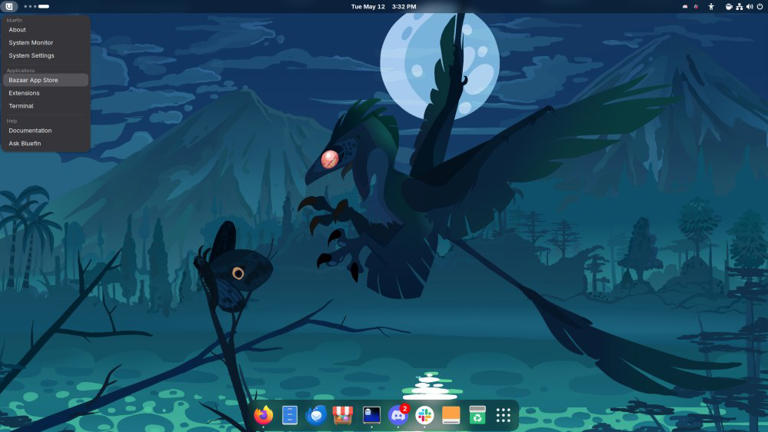768x432 pixels.
Task: Click the coffee cup tray icon
Action: coord(729,6)
